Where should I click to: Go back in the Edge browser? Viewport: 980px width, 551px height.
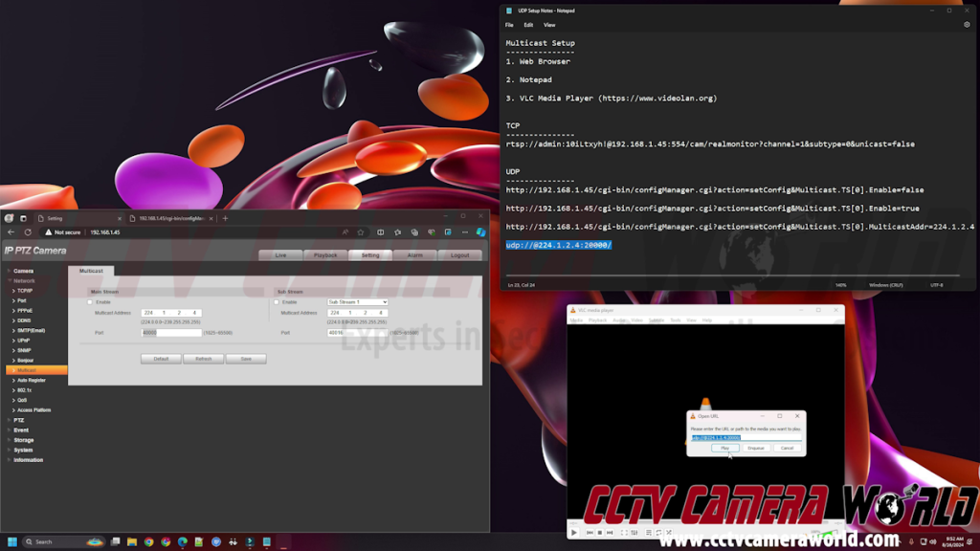(x=11, y=232)
